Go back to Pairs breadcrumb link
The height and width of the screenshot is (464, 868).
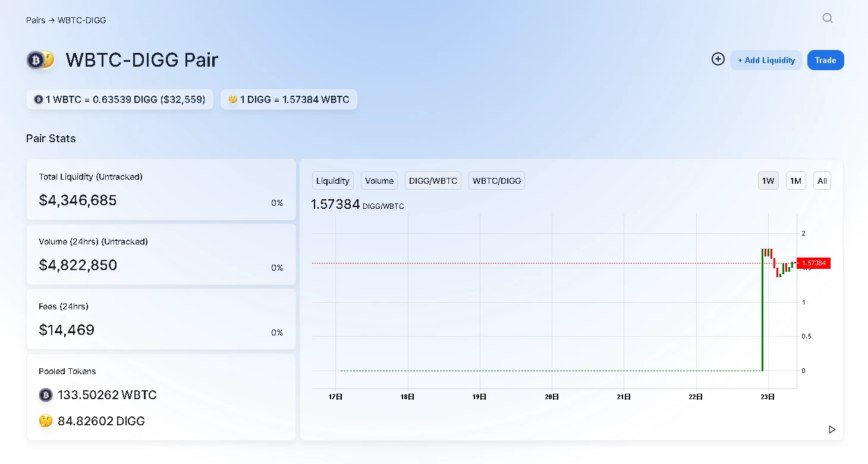click(x=36, y=20)
